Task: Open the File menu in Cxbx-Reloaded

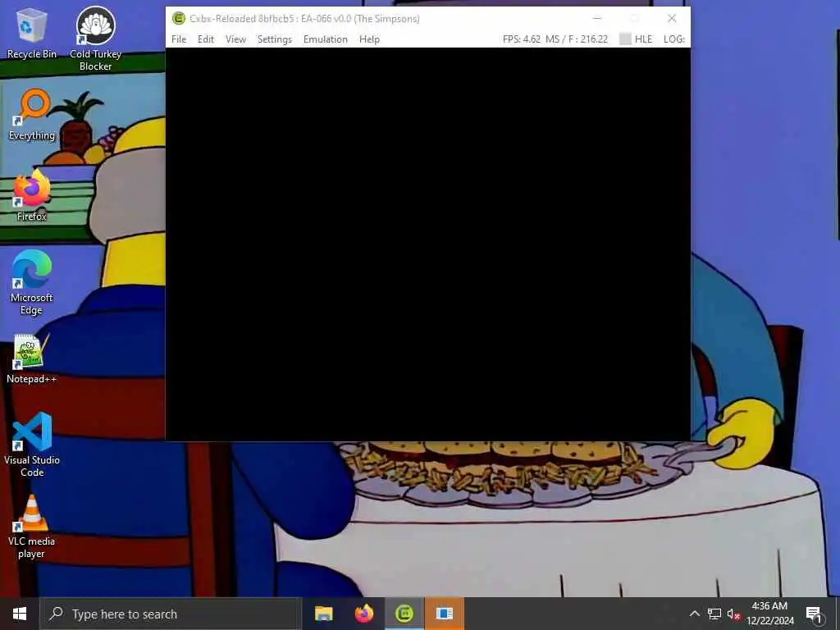Action: pos(179,39)
